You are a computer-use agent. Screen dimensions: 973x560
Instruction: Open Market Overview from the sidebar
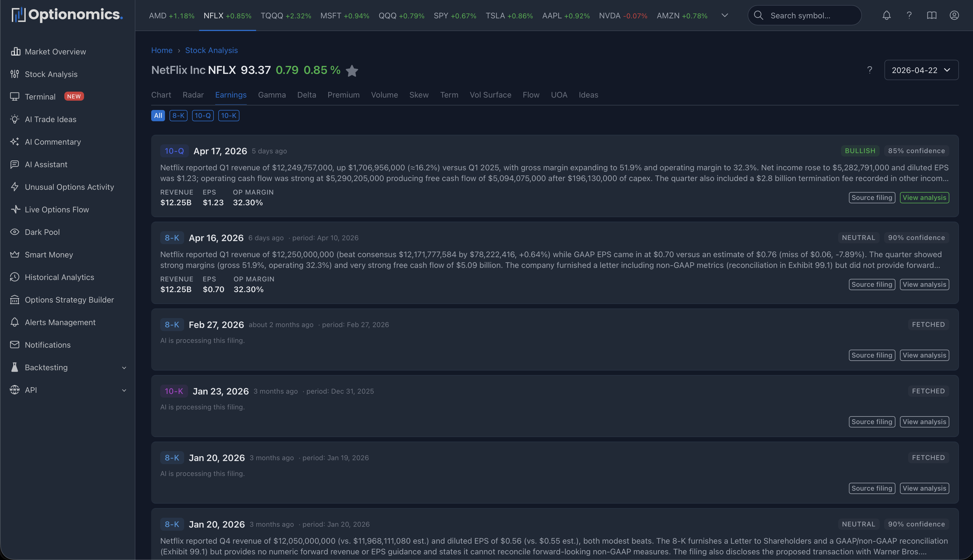click(x=55, y=52)
